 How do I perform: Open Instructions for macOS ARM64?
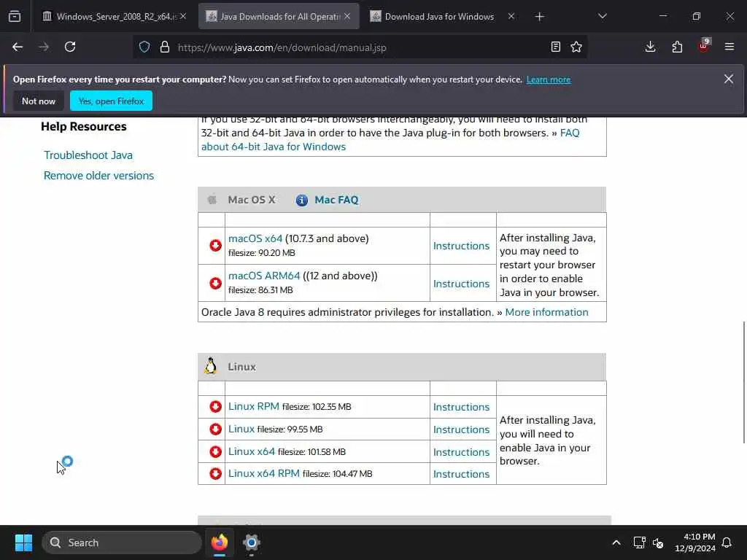(x=461, y=284)
